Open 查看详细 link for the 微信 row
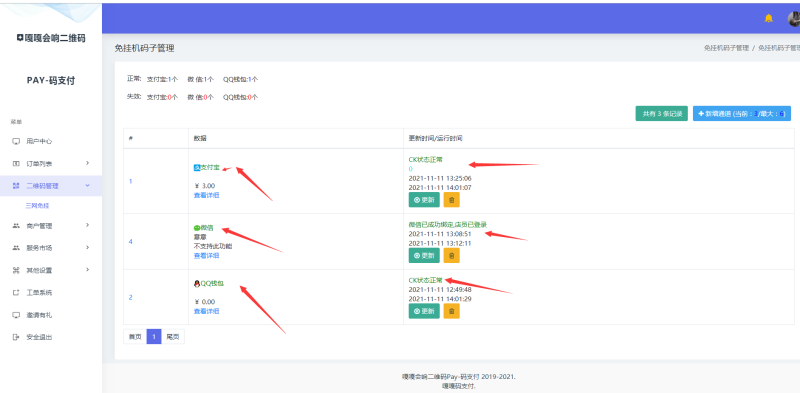Image resolution: width=800 pixels, height=393 pixels. [x=207, y=256]
